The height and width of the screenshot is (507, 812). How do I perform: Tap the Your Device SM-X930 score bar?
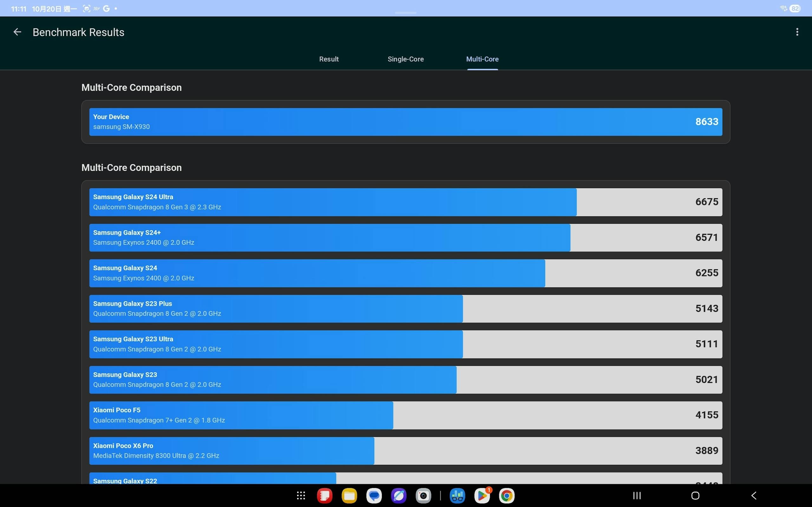tap(405, 122)
